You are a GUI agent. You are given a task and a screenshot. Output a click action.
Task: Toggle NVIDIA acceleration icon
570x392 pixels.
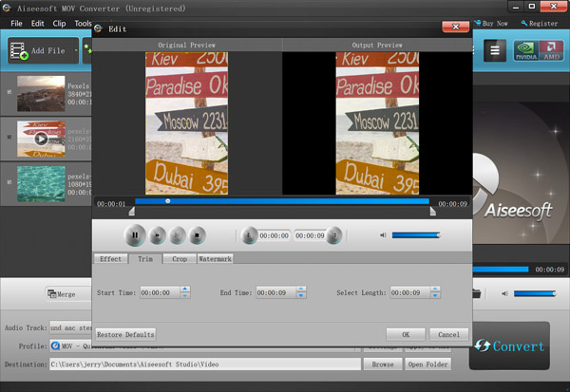tap(526, 50)
